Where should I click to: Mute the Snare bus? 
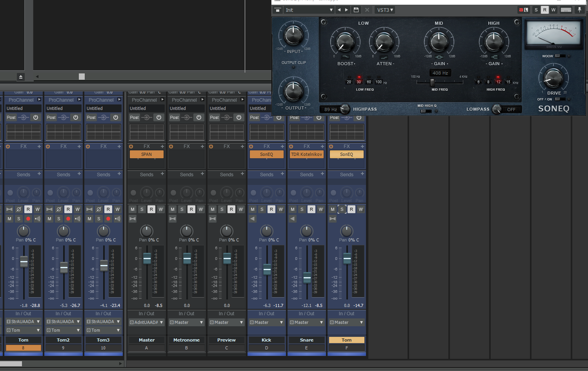click(x=293, y=209)
